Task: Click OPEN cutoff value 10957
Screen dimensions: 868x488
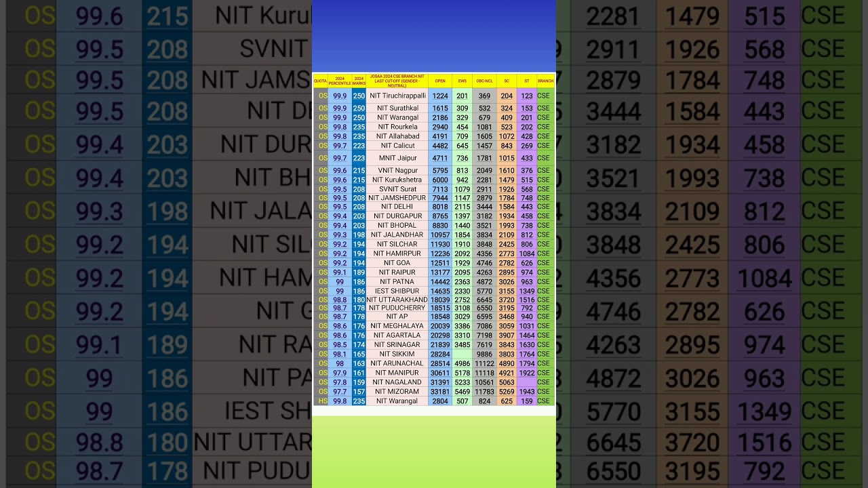Action: click(x=440, y=235)
